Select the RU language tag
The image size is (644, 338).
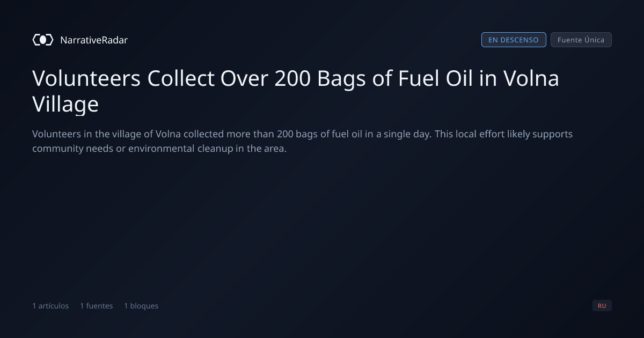[x=602, y=306]
